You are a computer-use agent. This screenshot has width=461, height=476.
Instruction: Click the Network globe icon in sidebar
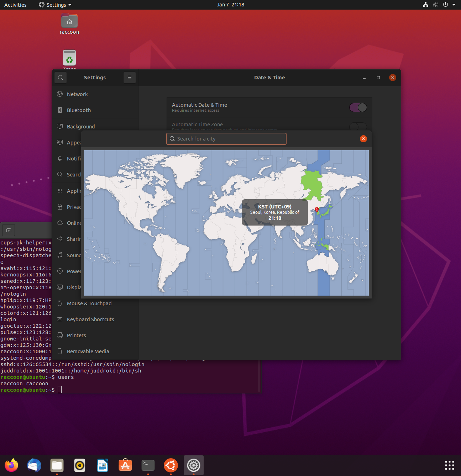tap(60, 94)
